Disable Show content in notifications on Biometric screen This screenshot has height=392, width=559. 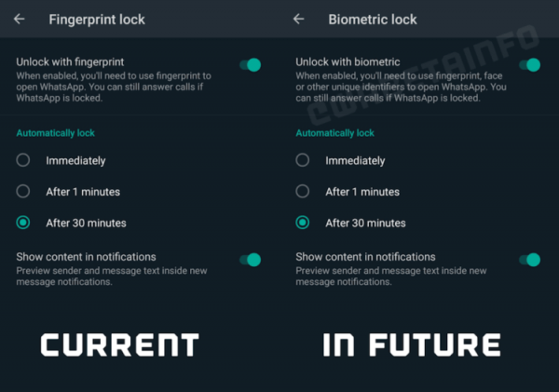pyautogui.click(x=530, y=260)
